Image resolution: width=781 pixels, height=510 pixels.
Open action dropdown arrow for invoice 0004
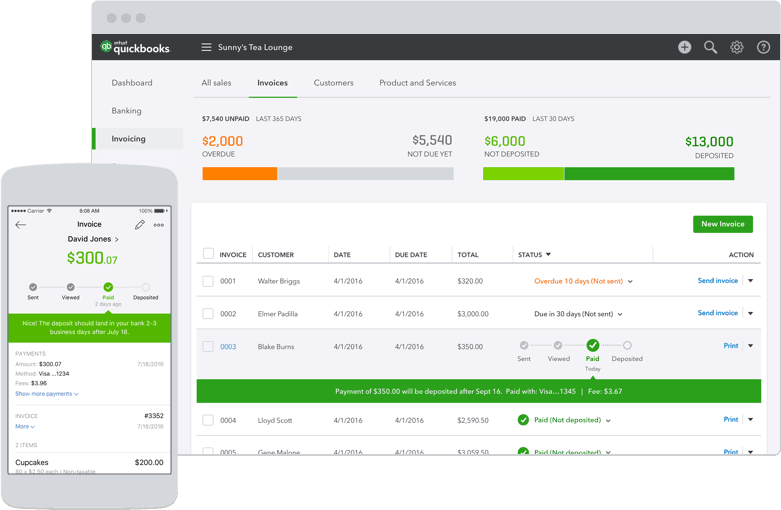coord(751,419)
